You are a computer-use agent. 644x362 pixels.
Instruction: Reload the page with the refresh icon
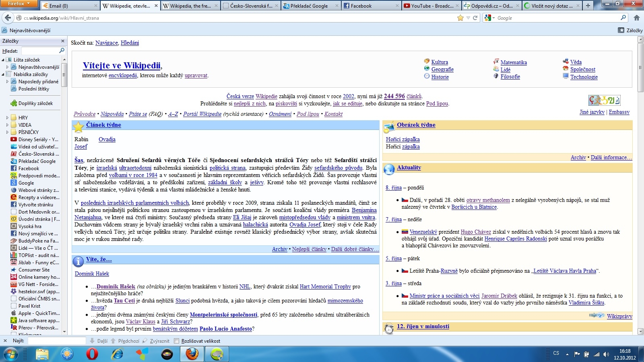pyautogui.click(x=475, y=18)
